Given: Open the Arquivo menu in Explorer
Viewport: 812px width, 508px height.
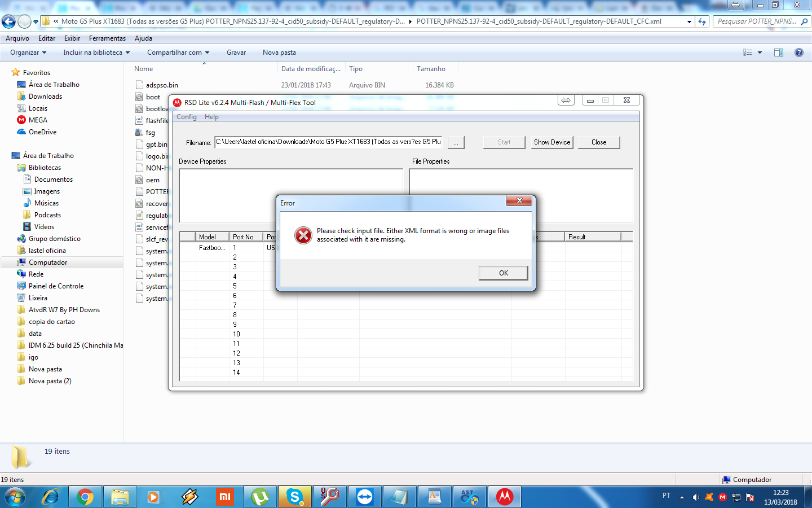Looking at the screenshot, I should tap(17, 38).
